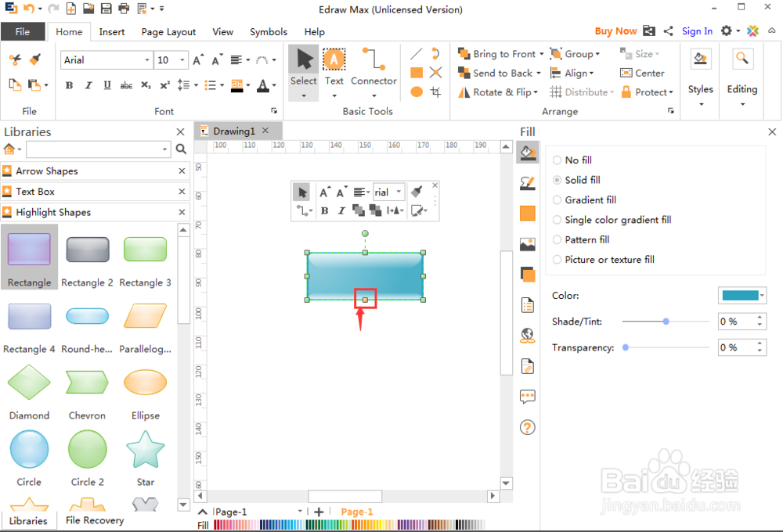Click the Sign In link

pyautogui.click(x=697, y=31)
